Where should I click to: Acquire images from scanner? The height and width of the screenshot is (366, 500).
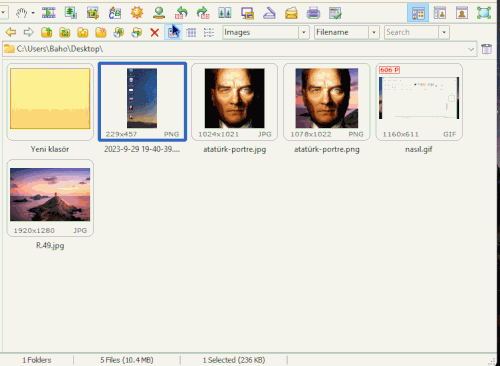pos(269,13)
